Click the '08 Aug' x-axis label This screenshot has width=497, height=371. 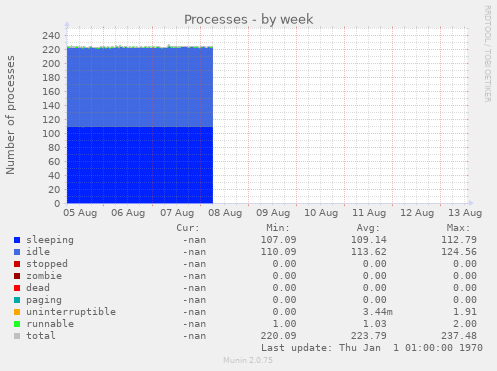[x=225, y=213]
